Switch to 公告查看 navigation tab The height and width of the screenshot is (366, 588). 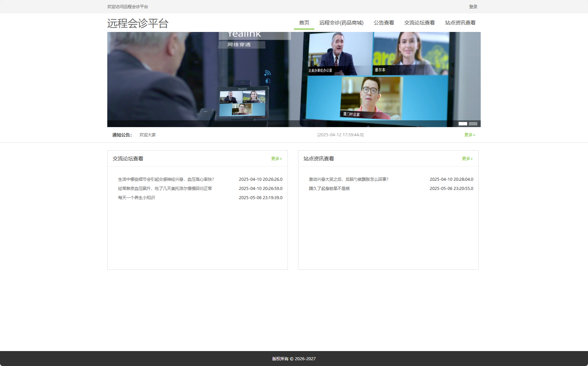(x=384, y=23)
